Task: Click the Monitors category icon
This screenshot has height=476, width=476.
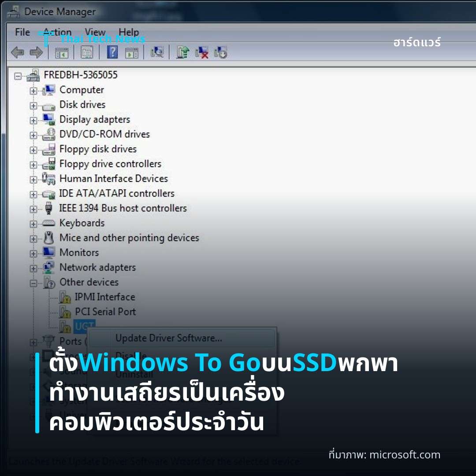Action: (x=48, y=253)
